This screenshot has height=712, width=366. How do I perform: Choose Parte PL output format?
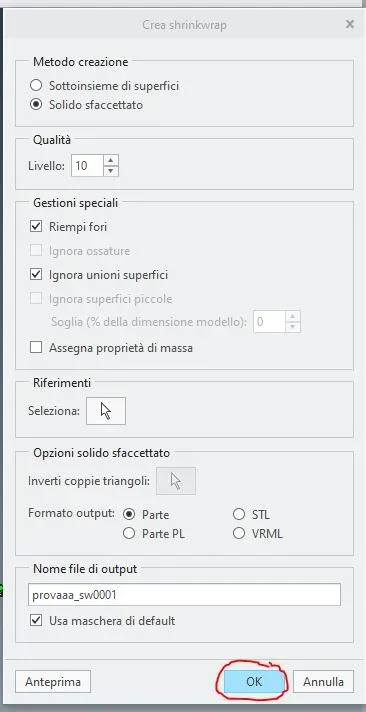pyautogui.click(x=129, y=534)
